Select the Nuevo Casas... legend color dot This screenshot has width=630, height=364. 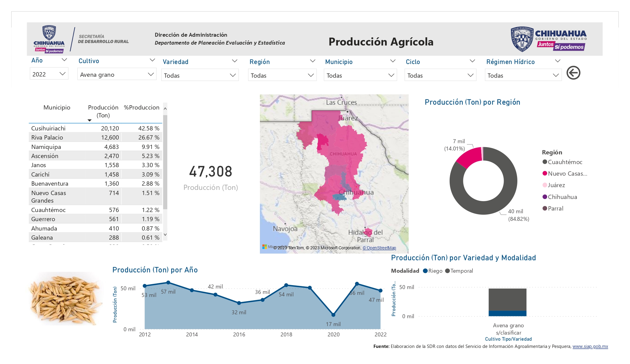pos(545,174)
